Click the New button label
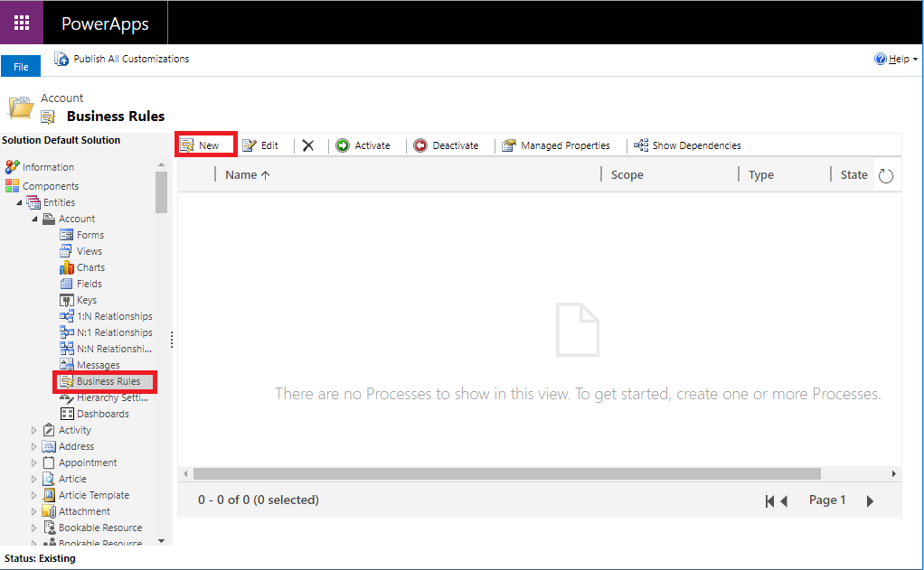 click(209, 145)
